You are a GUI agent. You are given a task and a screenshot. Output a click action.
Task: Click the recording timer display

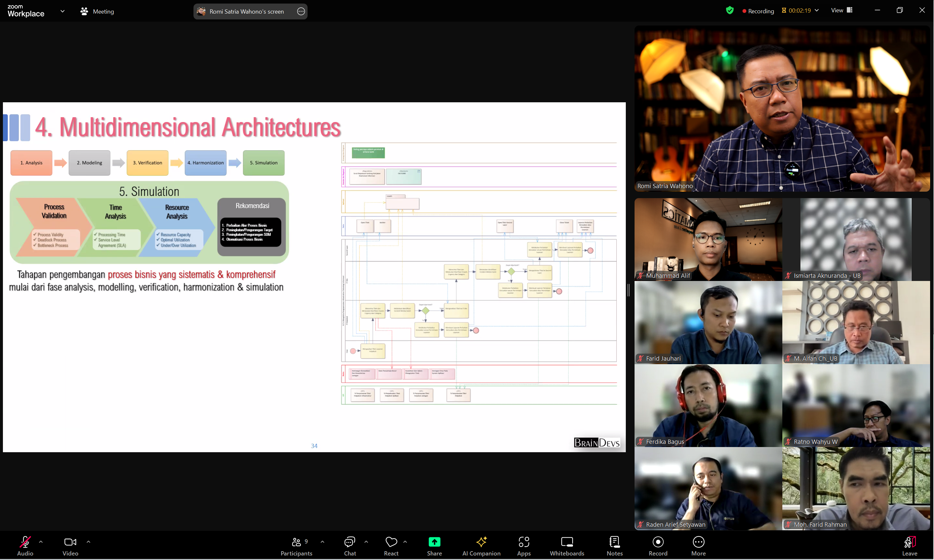800,11
